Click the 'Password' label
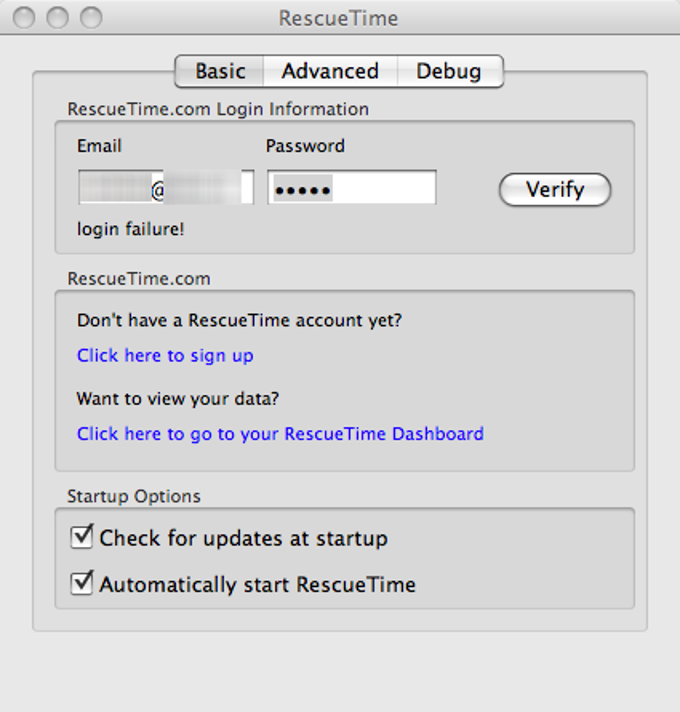 305,146
